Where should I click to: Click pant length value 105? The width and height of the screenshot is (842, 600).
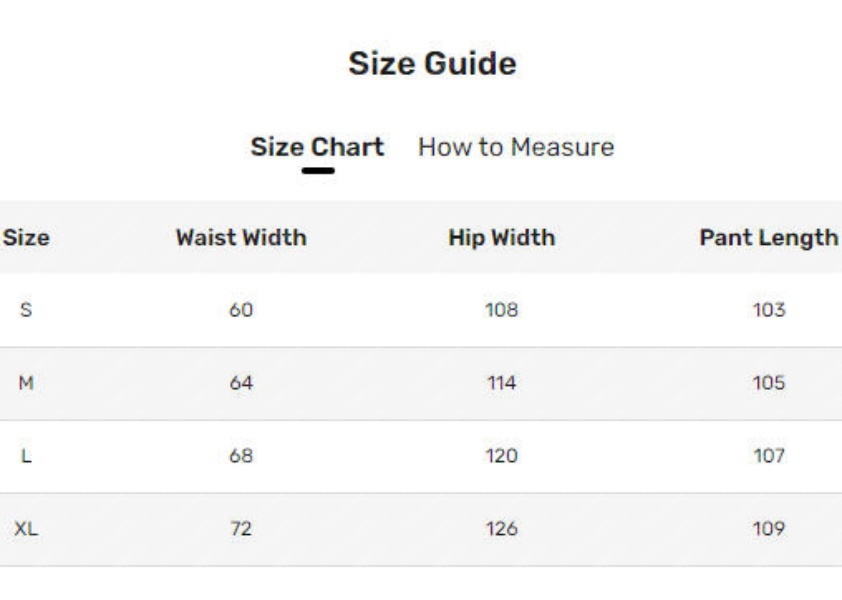[769, 384]
